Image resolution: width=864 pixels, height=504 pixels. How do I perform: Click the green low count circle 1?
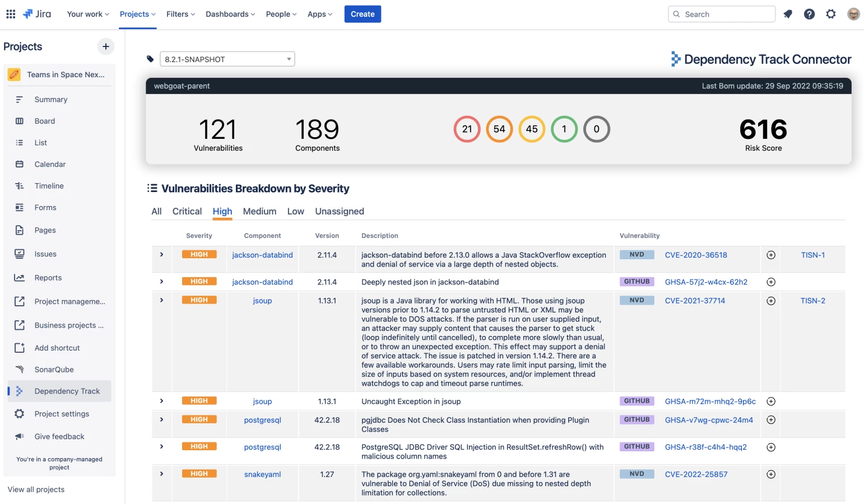point(564,129)
